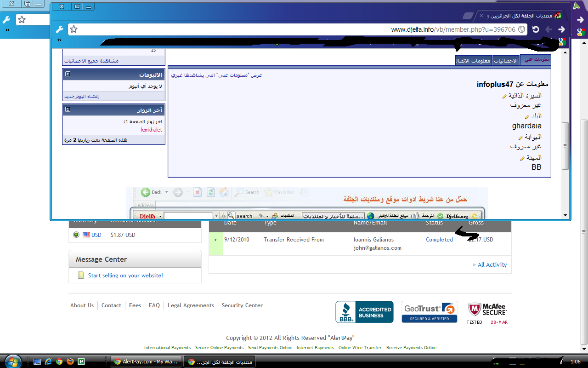
Task: Switch to the منتديات الجلفة taskbar button
Action: pyautogui.click(x=220, y=362)
